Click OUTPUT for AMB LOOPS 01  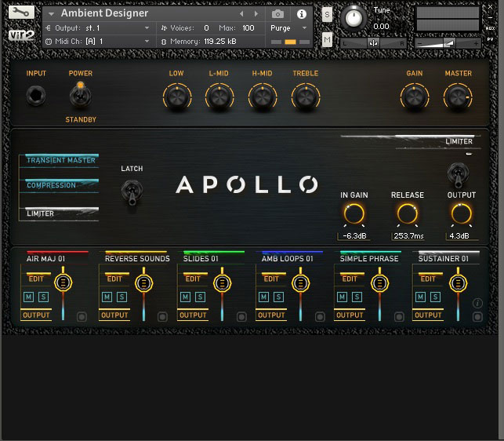tap(271, 315)
